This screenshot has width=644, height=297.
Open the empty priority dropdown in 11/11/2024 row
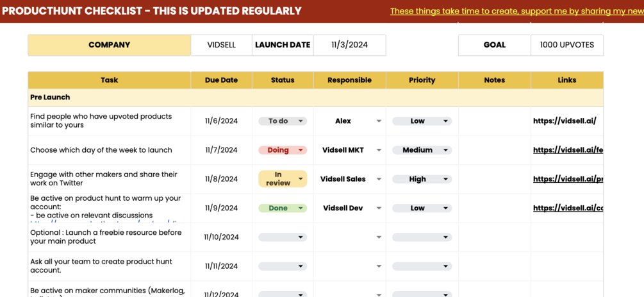click(x=422, y=267)
